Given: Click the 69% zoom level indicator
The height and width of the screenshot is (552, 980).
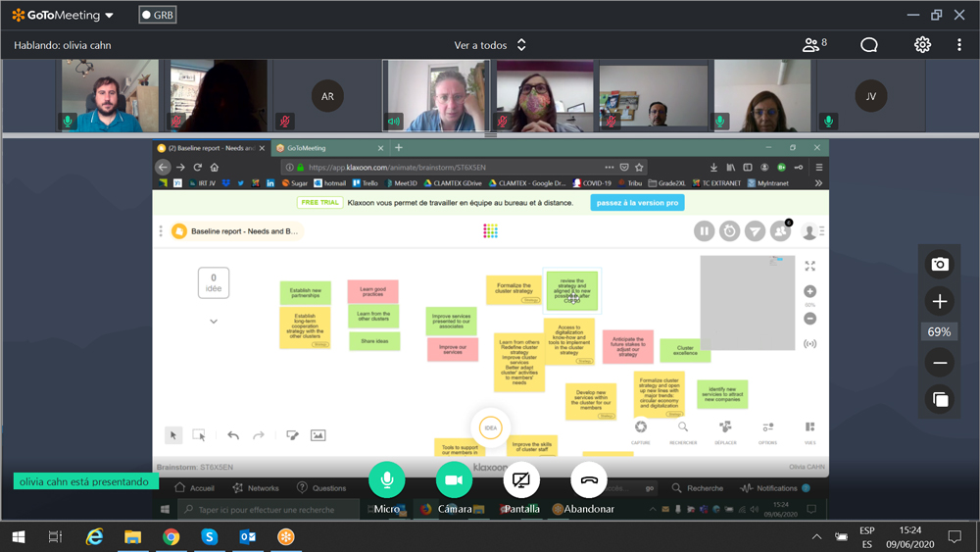Looking at the screenshot, I should [939, 332].
